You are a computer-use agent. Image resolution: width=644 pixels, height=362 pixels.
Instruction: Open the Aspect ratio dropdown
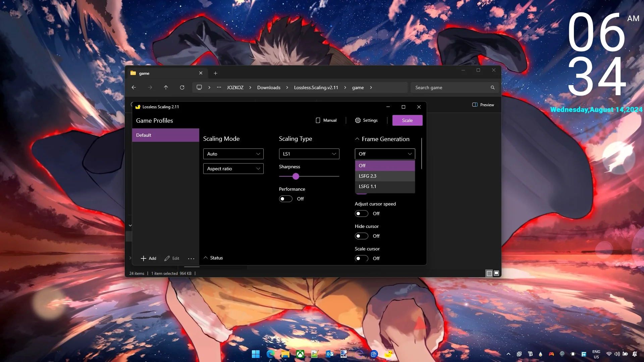pyautogui.click(x=233, y=169)
